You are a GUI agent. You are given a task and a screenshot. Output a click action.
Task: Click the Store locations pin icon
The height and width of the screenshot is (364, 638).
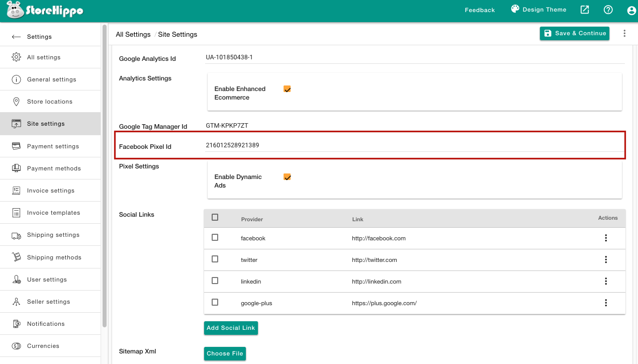tap(17, 102)
